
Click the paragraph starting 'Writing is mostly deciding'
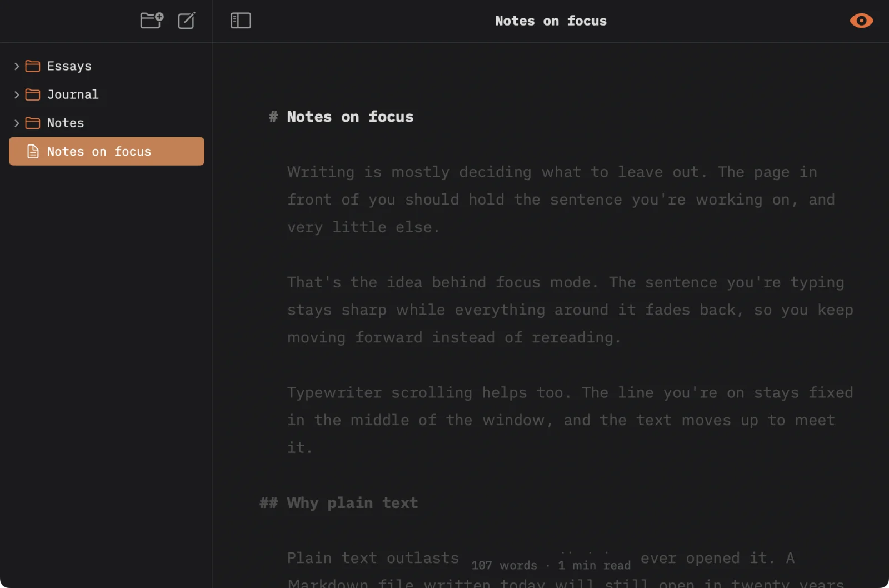click(561, 200)
